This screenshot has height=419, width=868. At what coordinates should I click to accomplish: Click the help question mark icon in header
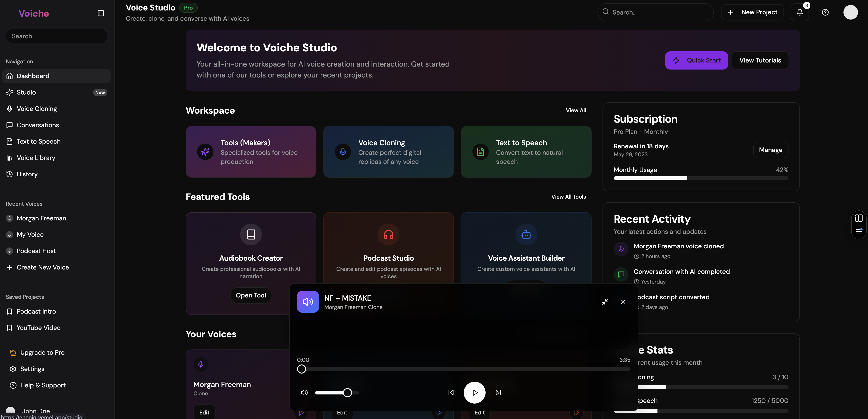[x=825, y=12]
